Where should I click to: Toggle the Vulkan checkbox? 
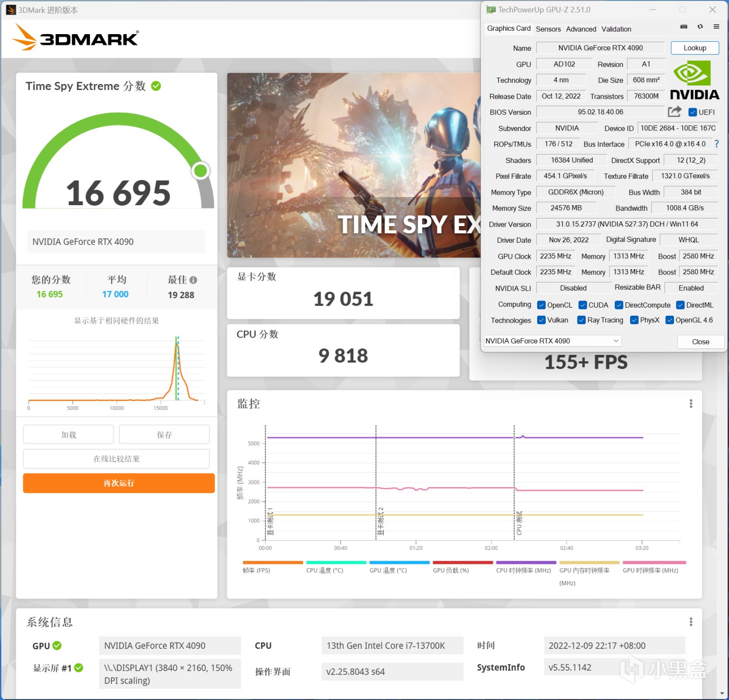[x=541, y=320]
